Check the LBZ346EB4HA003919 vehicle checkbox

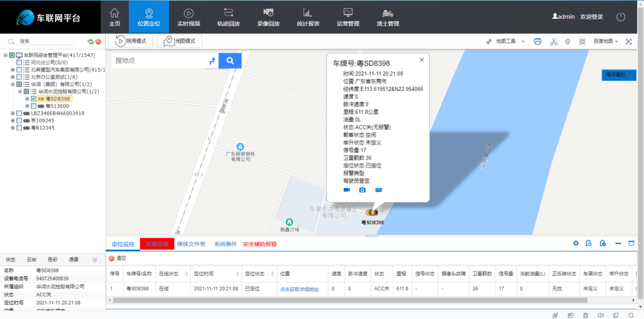(x=19, y=113)
